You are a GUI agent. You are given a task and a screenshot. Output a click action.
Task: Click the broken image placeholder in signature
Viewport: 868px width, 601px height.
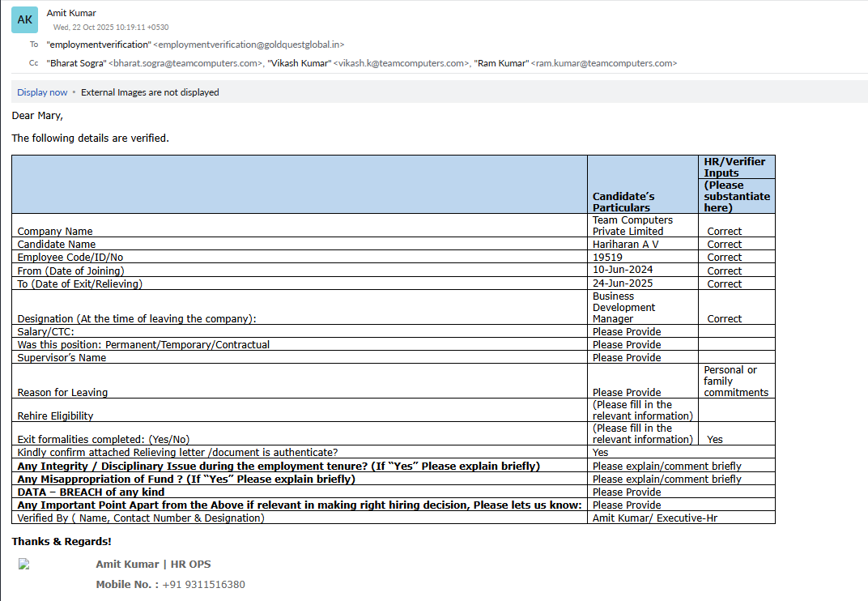pos(23,565)
